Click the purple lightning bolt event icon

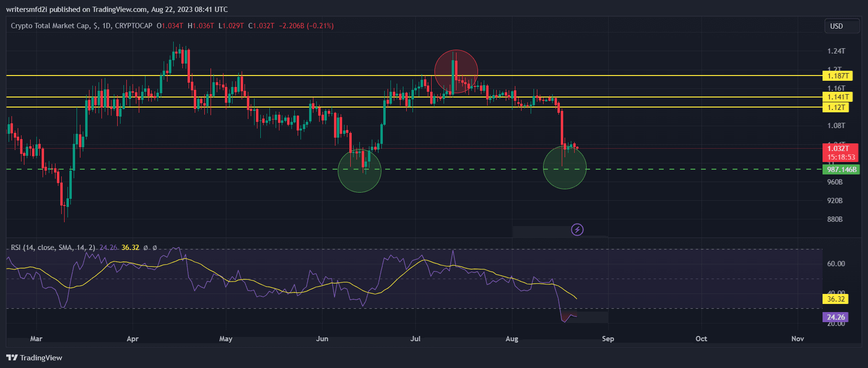(577, 230)
